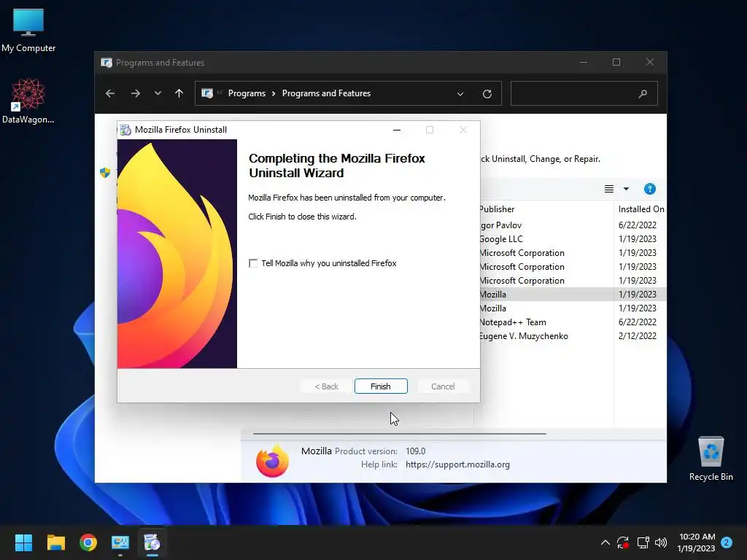This screenshot has height=560, width=747.
Task: Select Programs and Features breadcrumb
Action: click(x=326, y=93)
